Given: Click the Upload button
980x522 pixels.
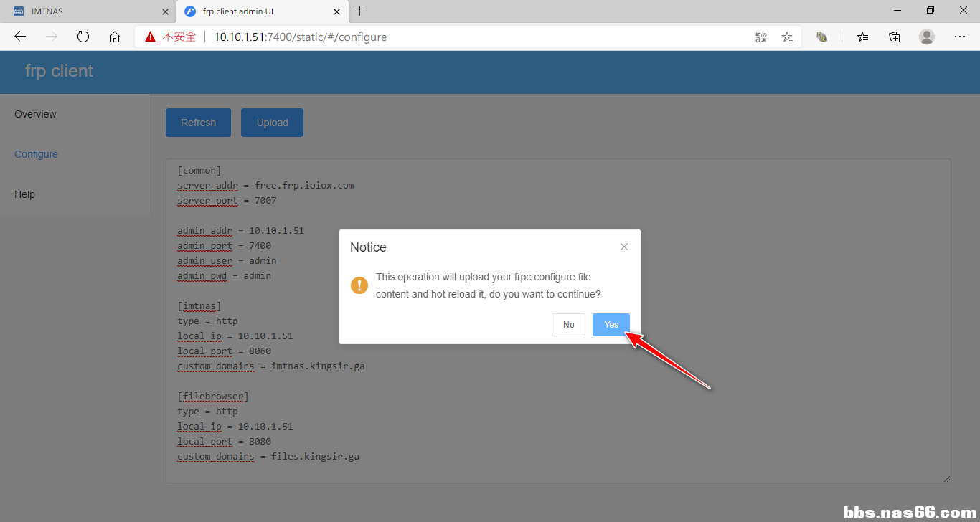Looking at the screenshot, I should 273,123.
